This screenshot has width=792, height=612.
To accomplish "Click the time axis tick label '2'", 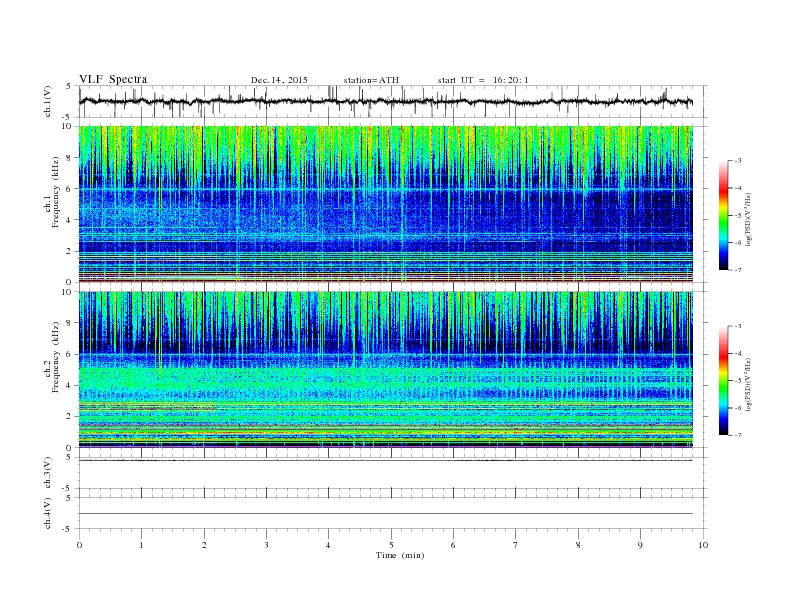I will point(204,545).
